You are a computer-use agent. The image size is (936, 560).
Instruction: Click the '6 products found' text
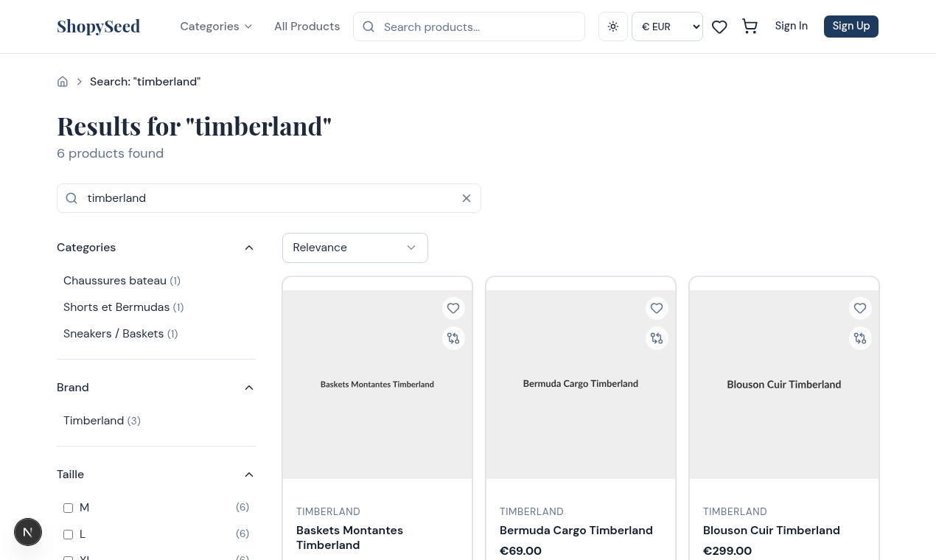tap(110, 153)
